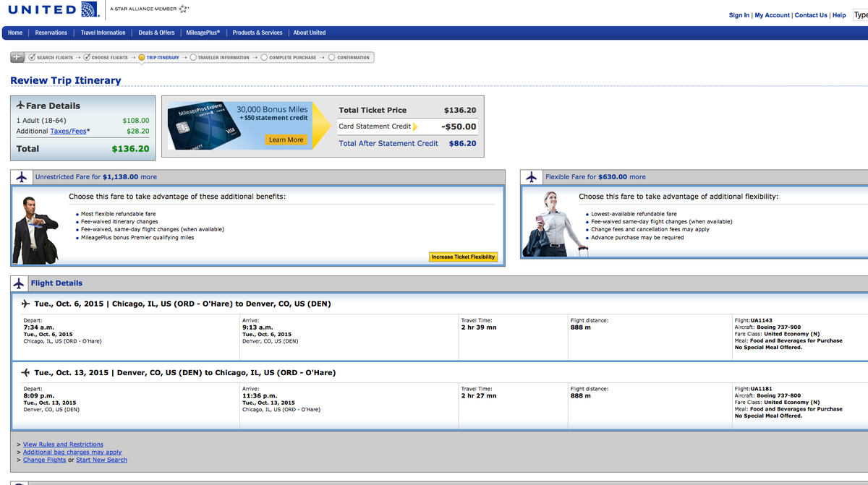868x485 pixels.
Task: Open the About United menu
Action: point(310,33)
